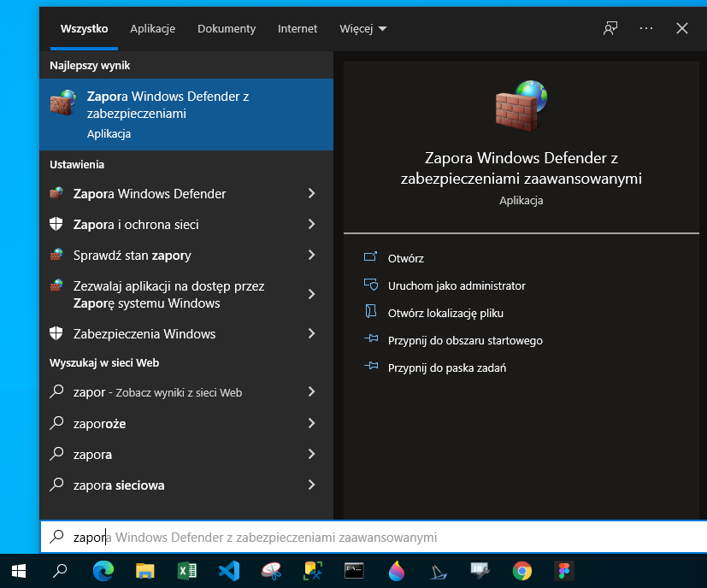Click Otwórz lokalizację pliku
707x588 pixels.
point(445,313)
